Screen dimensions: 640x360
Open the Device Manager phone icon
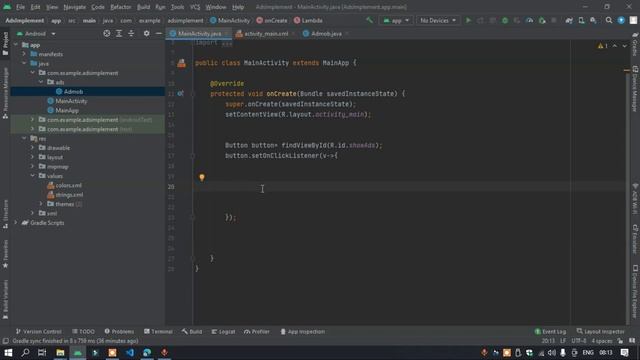(x=581, y=20)
